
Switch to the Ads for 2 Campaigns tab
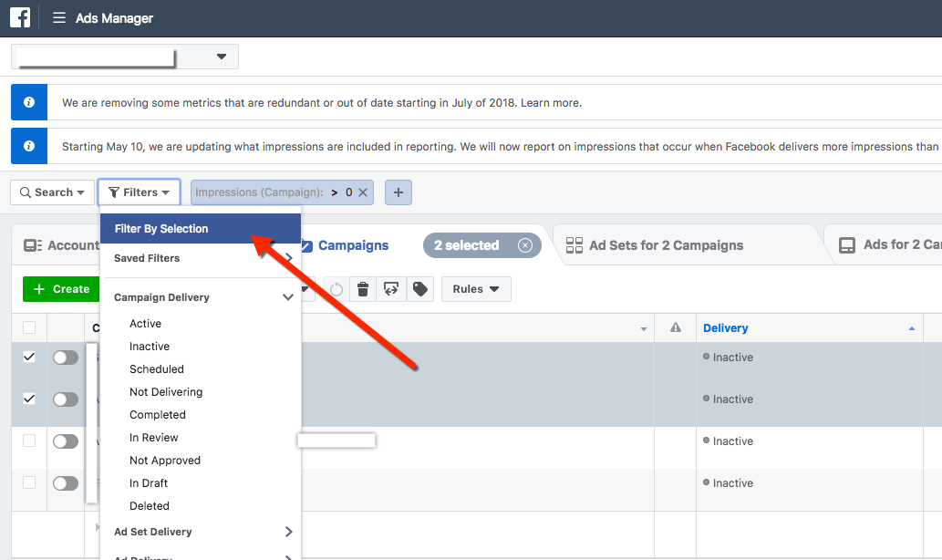tap(903, 244)
